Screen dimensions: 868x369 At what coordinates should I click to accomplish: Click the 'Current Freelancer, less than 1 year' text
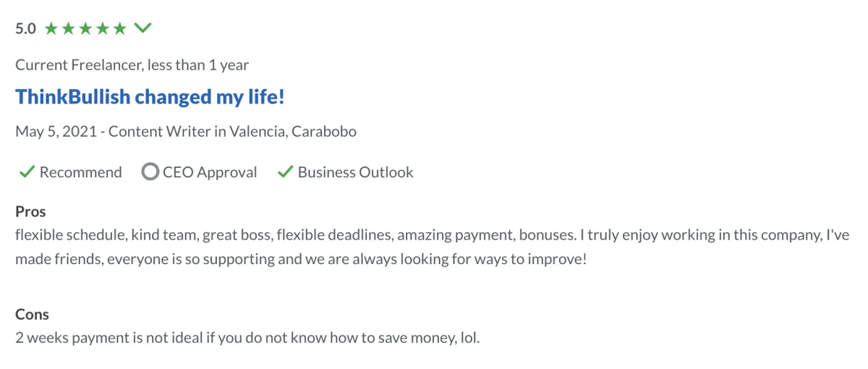pyautogui.click(x=132, y=65)
